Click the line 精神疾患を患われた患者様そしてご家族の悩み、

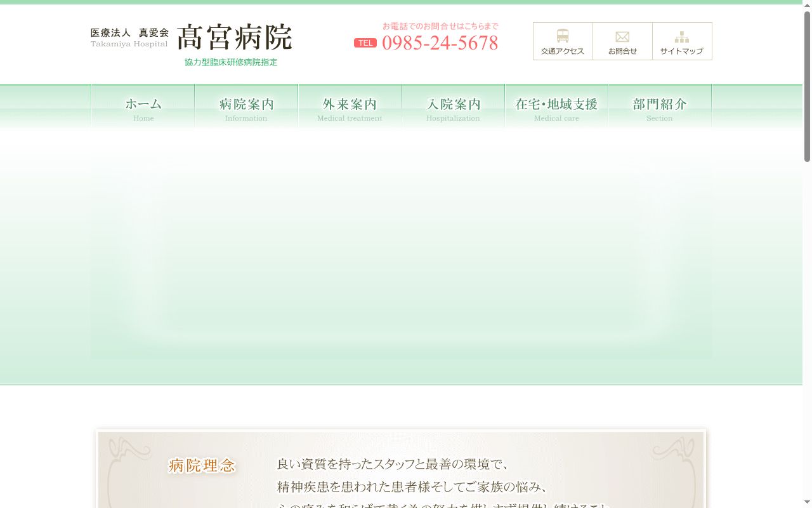412,487
